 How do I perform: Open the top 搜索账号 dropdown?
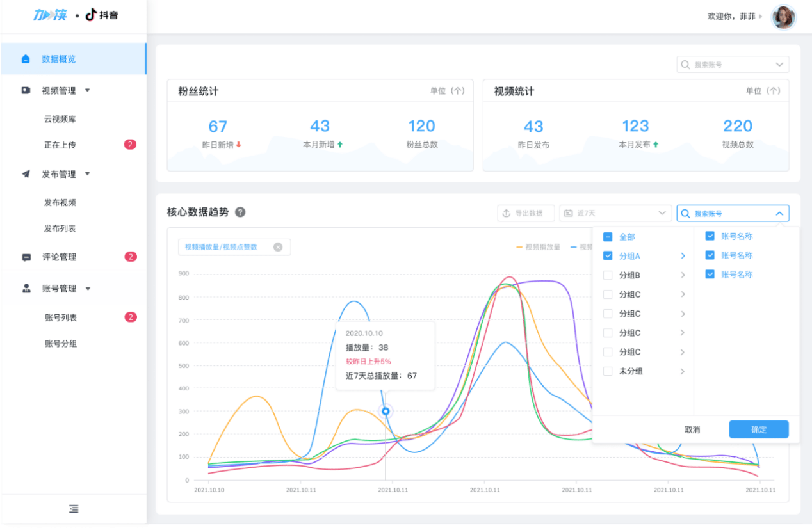[x=733, y=65]
